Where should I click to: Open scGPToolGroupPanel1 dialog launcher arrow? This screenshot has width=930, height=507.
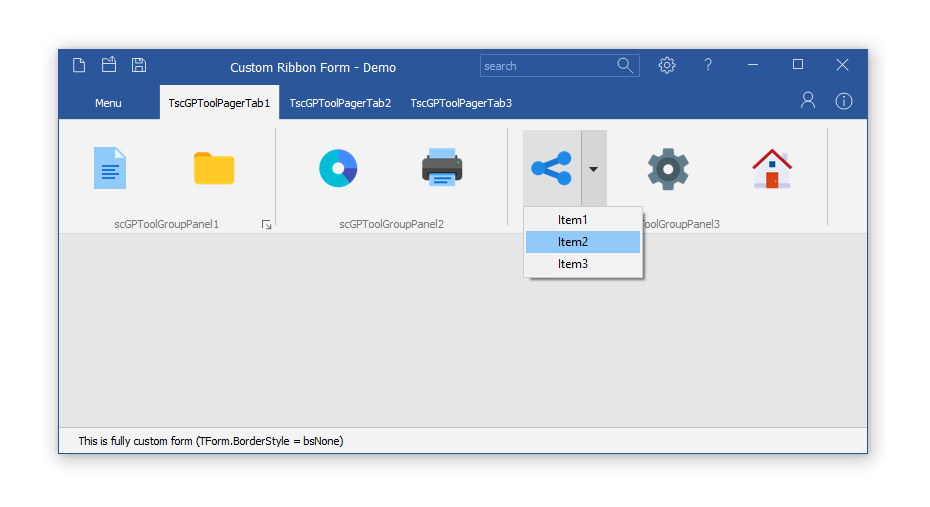266,225
